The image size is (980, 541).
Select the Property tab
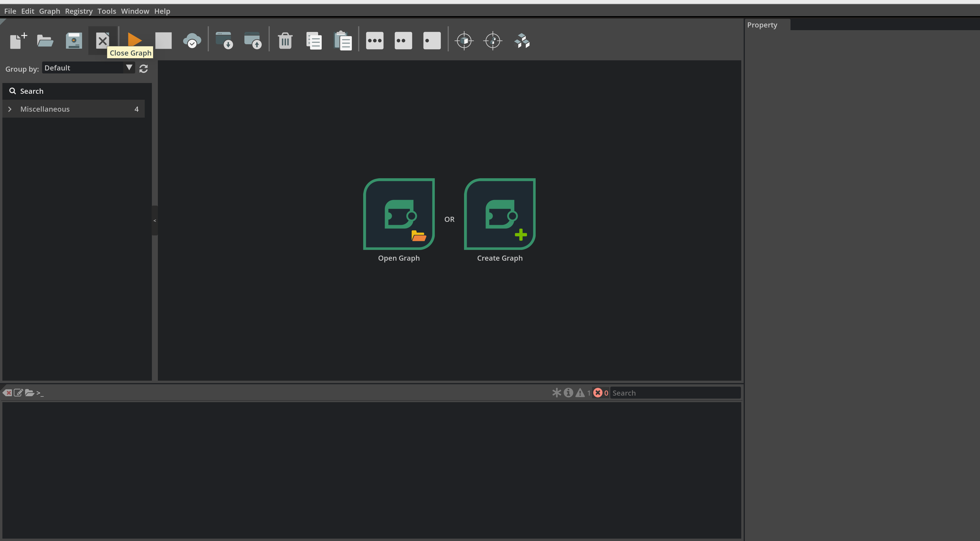[x=767, y=25]
